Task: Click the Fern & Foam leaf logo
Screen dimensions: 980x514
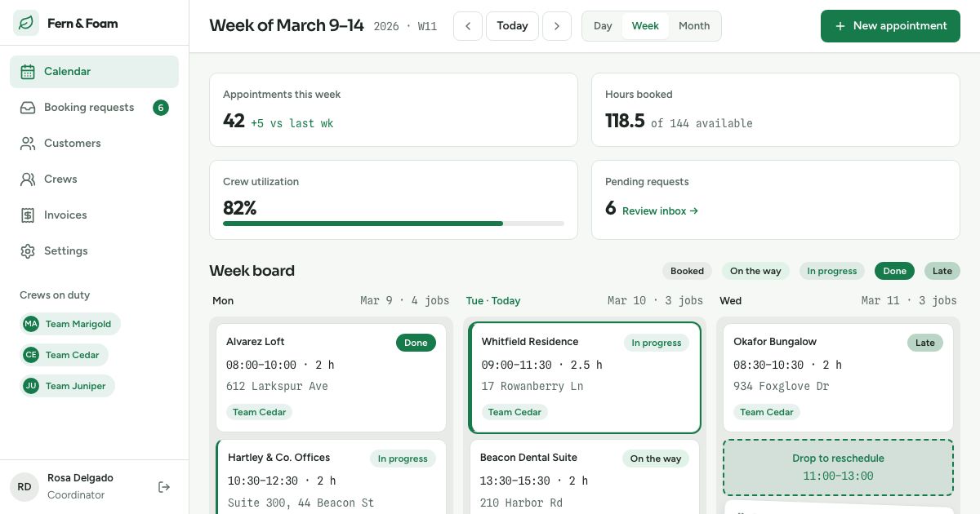Action: point(26,23)
